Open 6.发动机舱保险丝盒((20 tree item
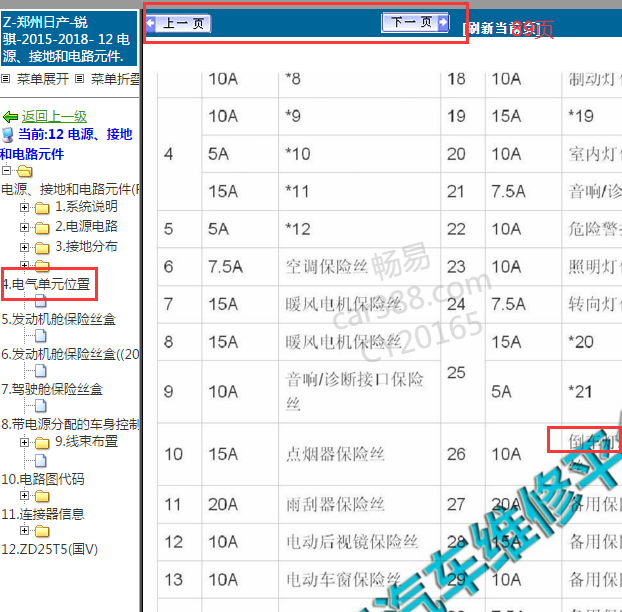This screenshot has height=612, width=622. [71, 354]
